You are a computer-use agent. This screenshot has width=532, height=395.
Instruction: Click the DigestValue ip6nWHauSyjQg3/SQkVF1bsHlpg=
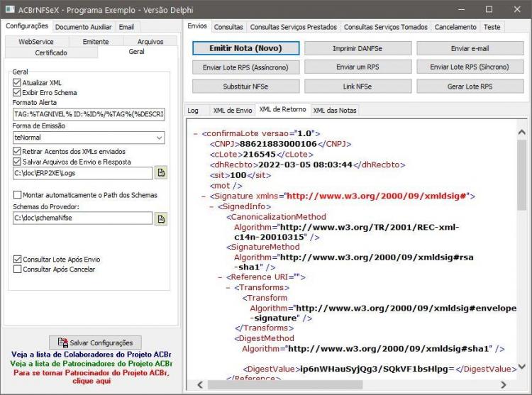click(377, 369)
